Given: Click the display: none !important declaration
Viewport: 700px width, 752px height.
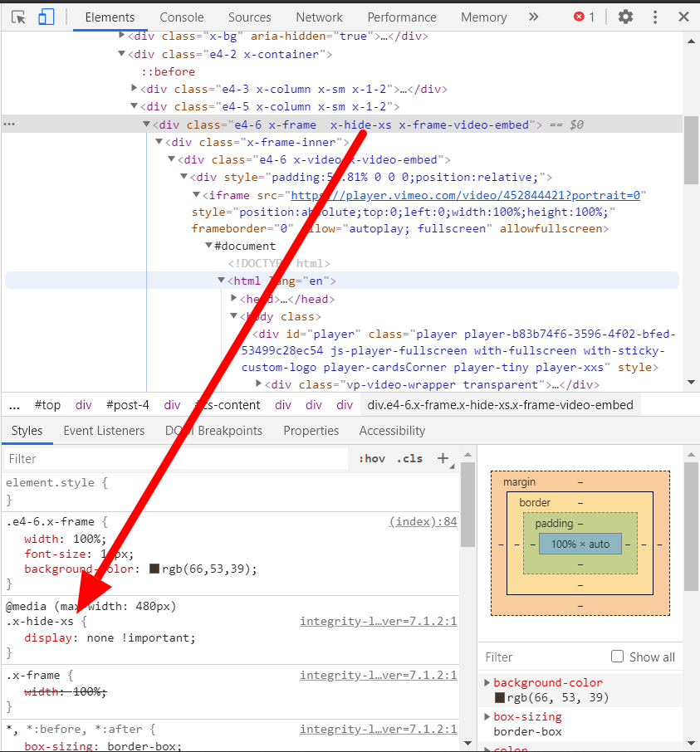Looking at the screenshot, I should coord(110,637).
